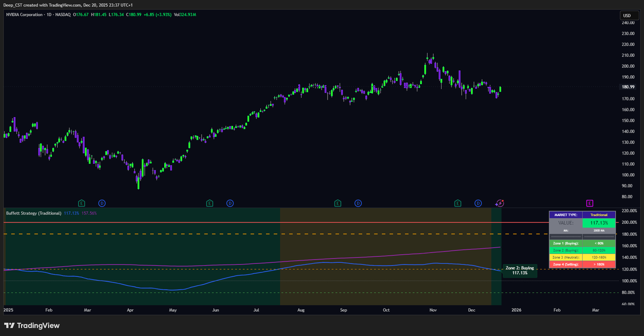This screenshot has height=336, width=644.
Task: Select the dividend icon in September
Action: [358, 203]
